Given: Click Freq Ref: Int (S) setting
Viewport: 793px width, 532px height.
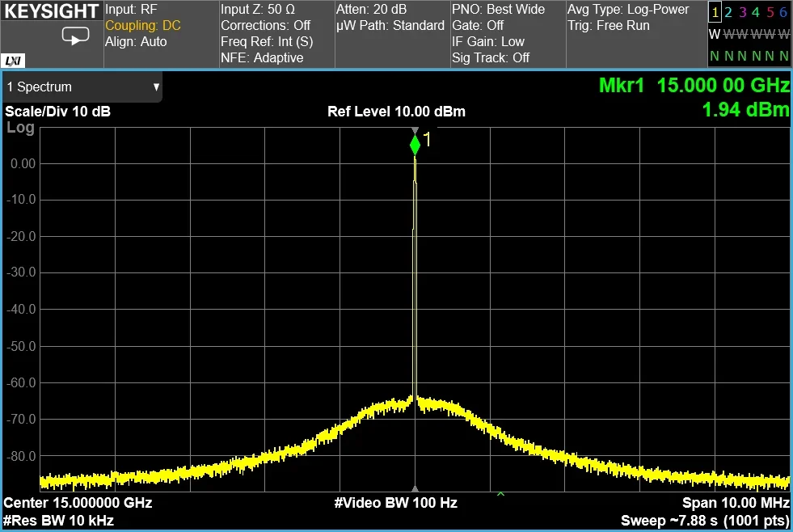Looking at the screenshot, I should [x=267, y=42].
